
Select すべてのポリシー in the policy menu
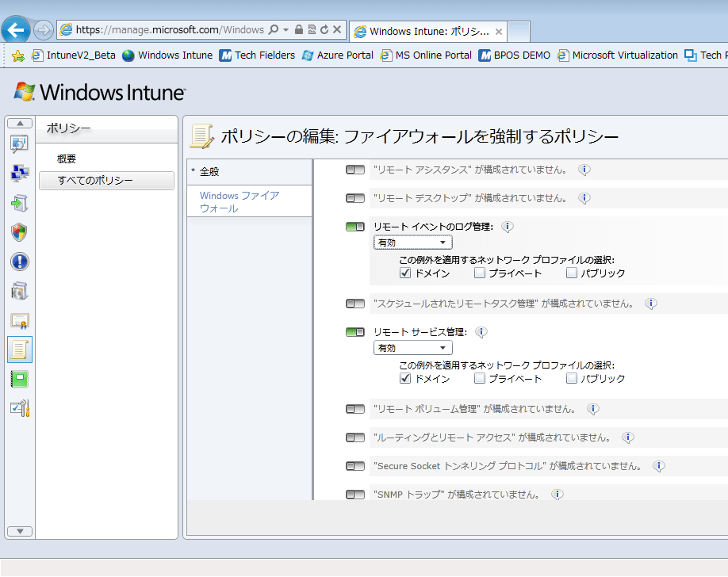pyautogui.click(x=106, y=181)
